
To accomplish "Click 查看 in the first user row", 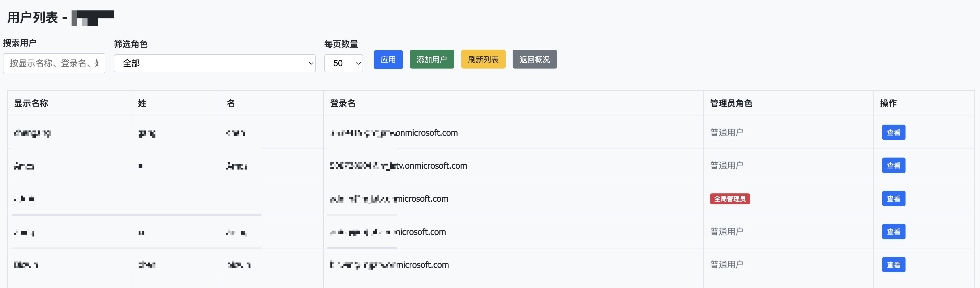I will 893,133.
